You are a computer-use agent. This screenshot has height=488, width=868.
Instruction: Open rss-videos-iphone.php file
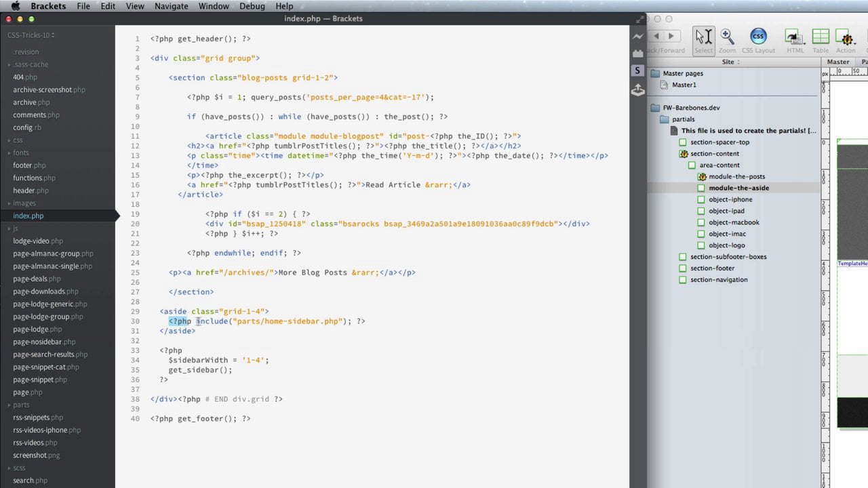(47, 430)
